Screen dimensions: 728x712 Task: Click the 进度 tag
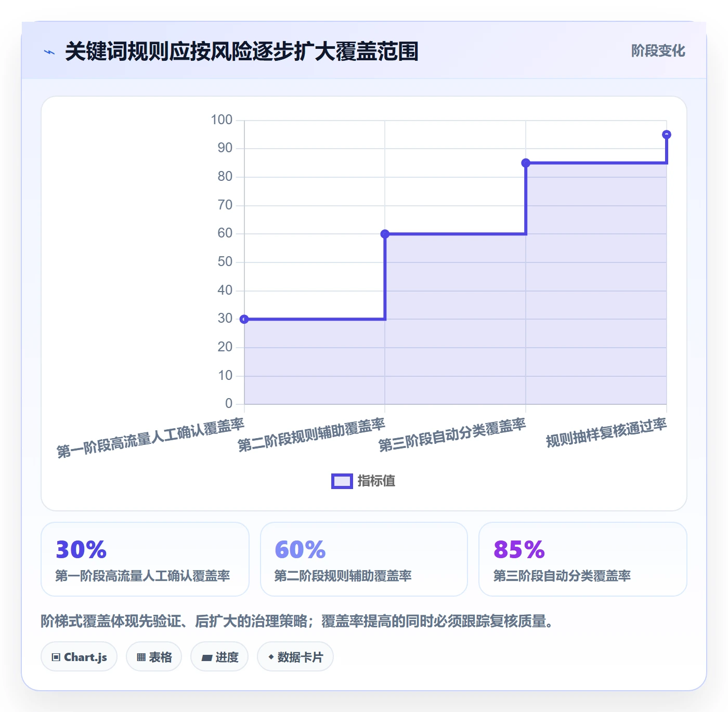219,657
